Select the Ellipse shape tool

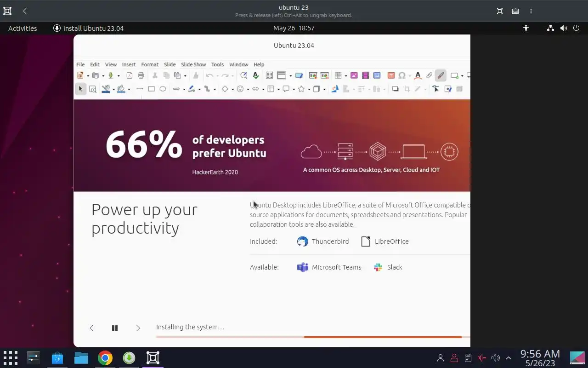pos(163,89)
